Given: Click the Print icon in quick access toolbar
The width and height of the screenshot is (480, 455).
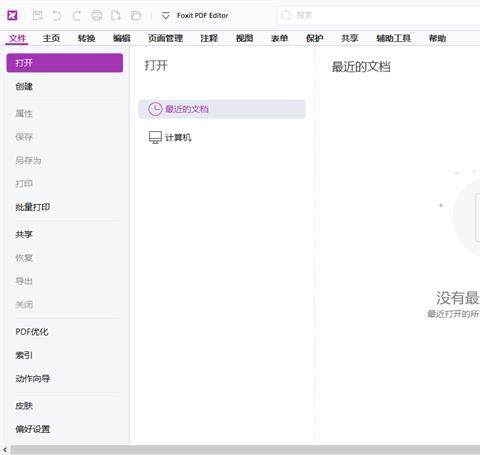Looking at the screenshot, I should (97, 15).
